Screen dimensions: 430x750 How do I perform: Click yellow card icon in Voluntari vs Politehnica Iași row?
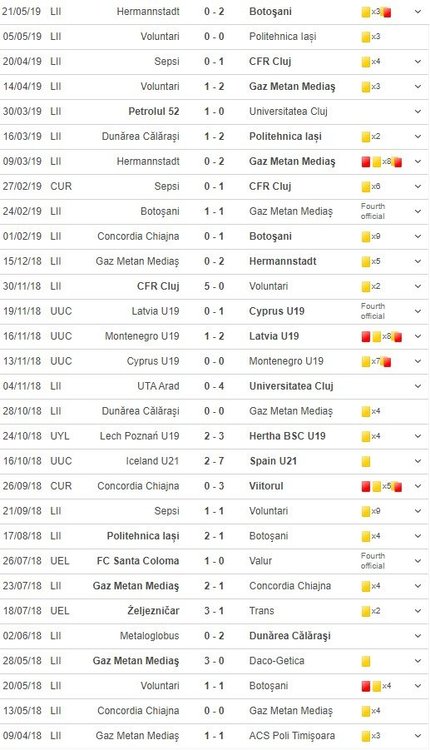coord(366,36)
